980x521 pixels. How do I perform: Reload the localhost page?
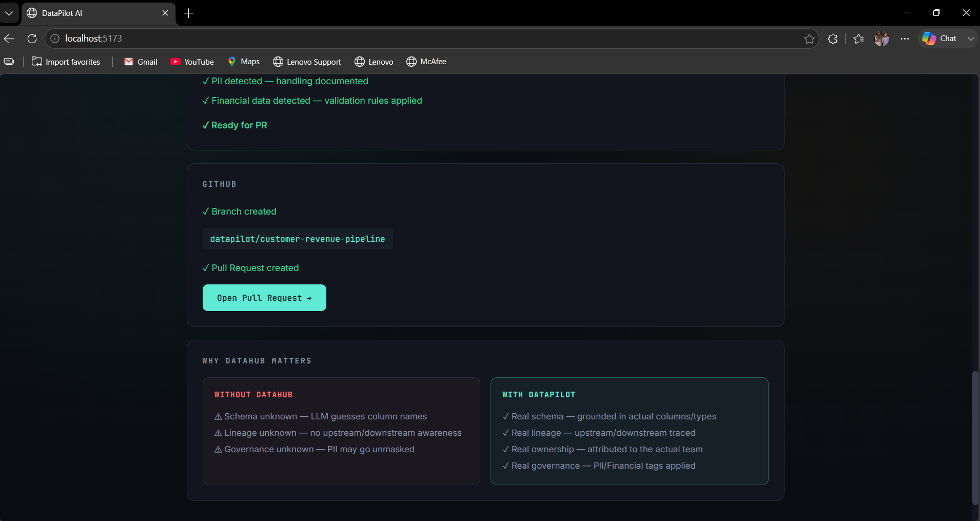32,38
